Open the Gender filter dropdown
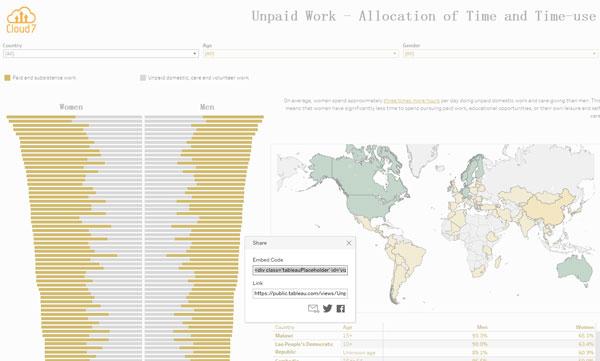Viewport: 600px width, 361px height. [500, 54]
